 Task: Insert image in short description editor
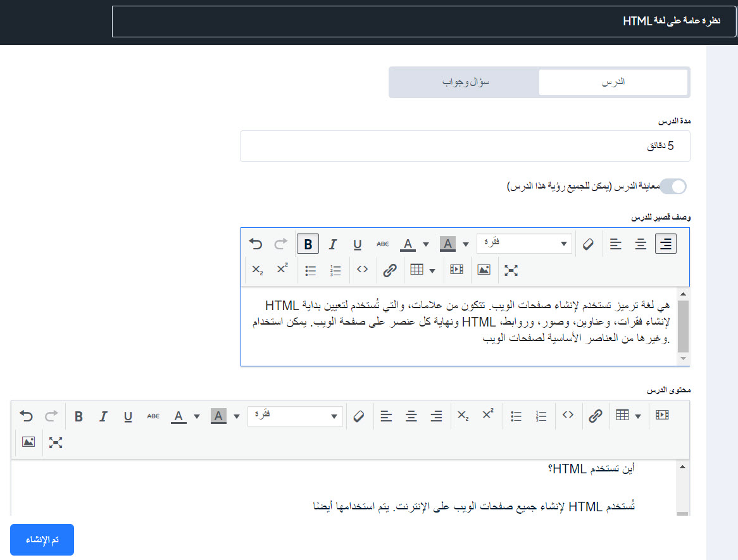(x=484, y=270)
